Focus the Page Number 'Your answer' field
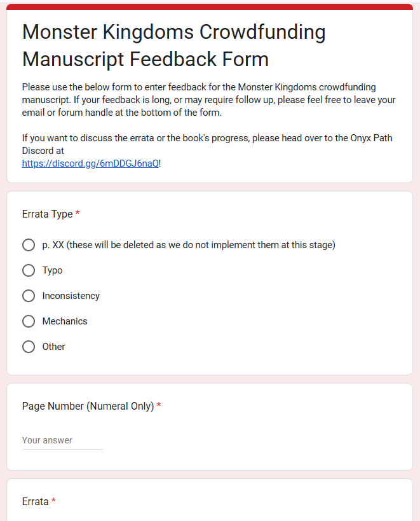Screen dimensions: 420x521 coord(62,440)
